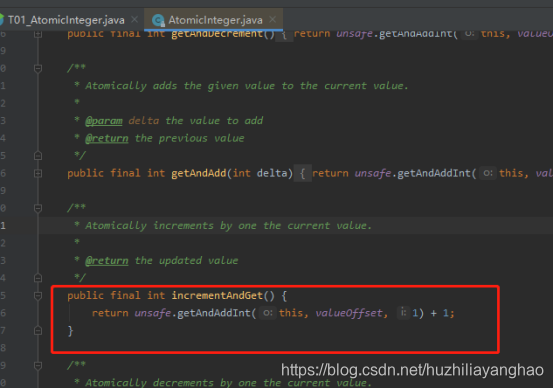
Task: Click 'unsafe' in the incrementAndGet return statement
Action: point(153,313)
